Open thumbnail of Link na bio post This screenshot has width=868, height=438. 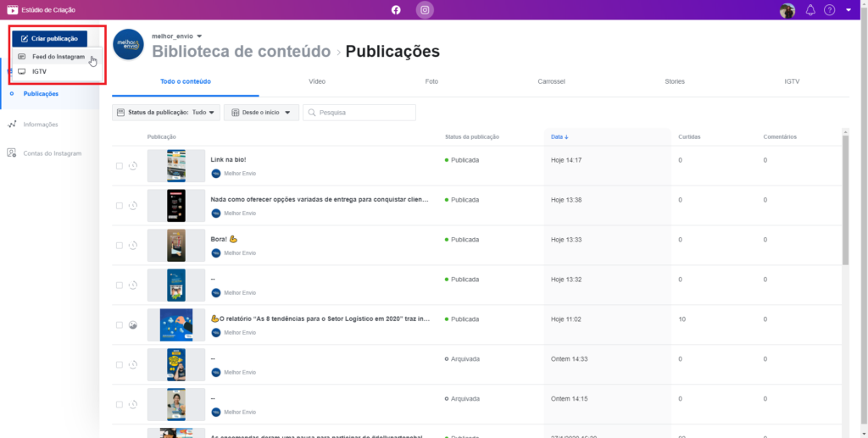coord(176,166)
